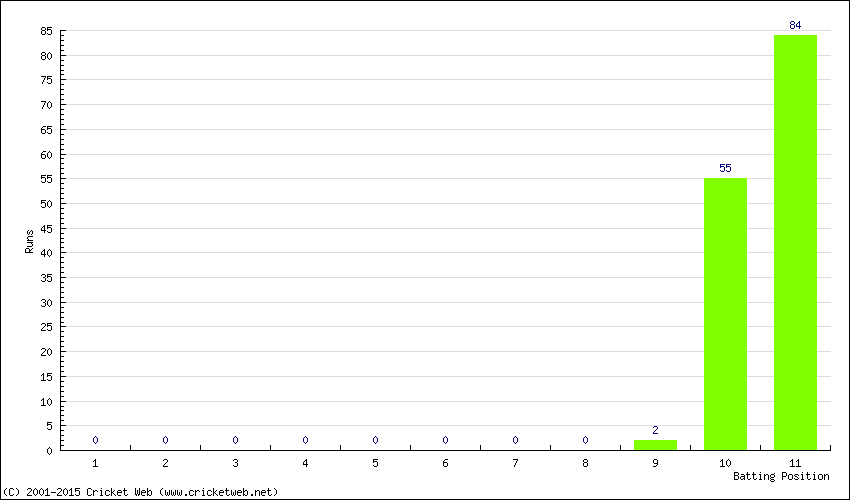Click the small green bar for position 9
The width and height of the screenshot is (850, 500).
(x=655, y=445)
